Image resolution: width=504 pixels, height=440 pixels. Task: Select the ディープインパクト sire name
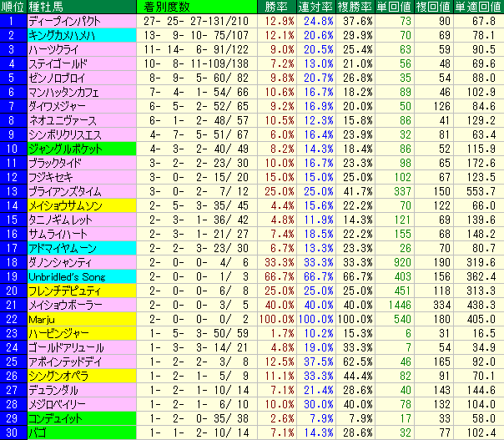[64, 21]
